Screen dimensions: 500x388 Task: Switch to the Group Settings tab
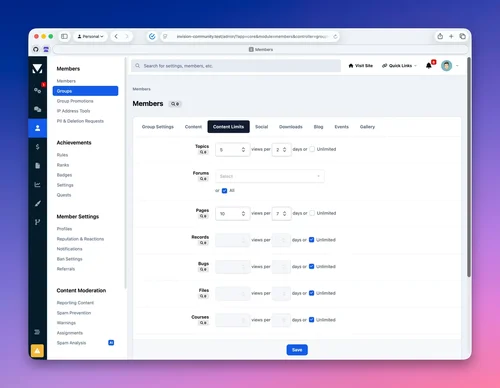click(x=158, y=127)
